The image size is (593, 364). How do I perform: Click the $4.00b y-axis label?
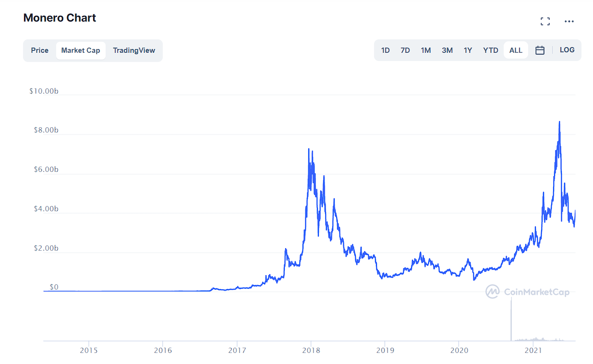pyautogui.click(x=46, y=209)
